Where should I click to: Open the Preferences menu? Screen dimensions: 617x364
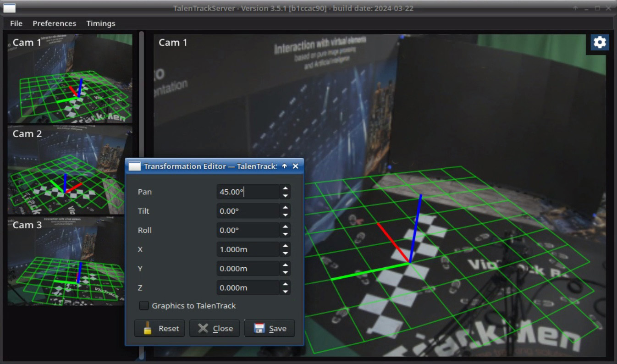pos(54,23)
